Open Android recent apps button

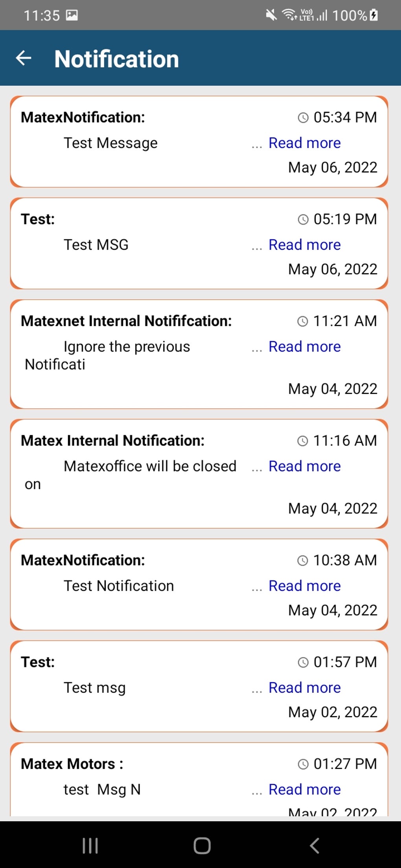90,845
